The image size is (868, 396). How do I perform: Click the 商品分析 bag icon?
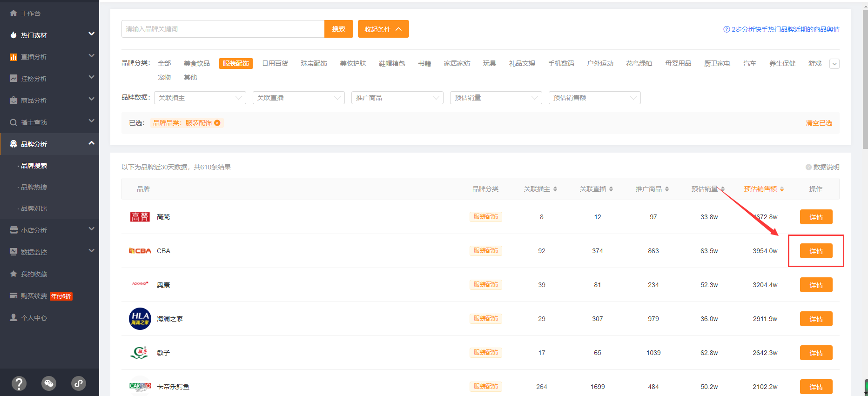tap(13, 101)
